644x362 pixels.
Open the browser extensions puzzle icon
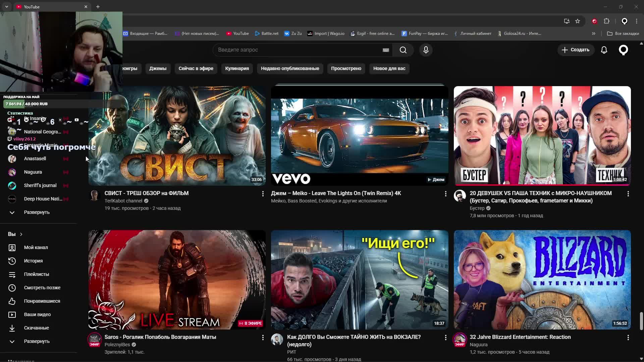[606, 21]
